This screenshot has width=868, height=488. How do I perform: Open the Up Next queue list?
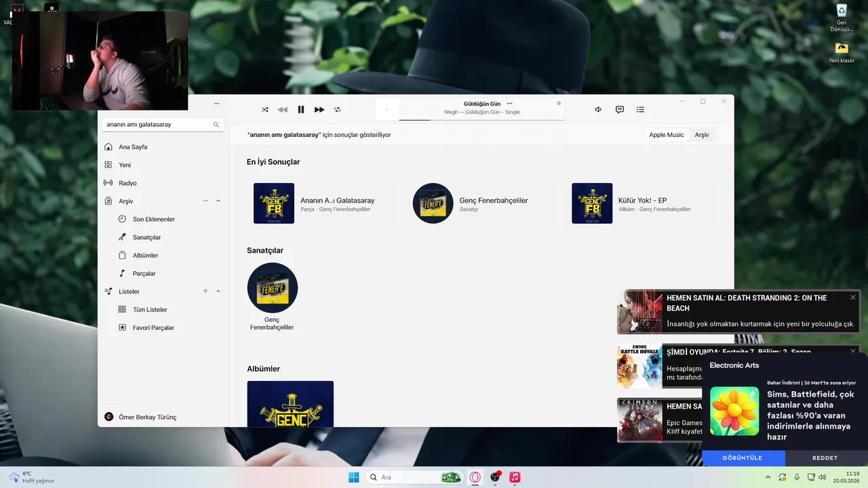pos(640,109)
